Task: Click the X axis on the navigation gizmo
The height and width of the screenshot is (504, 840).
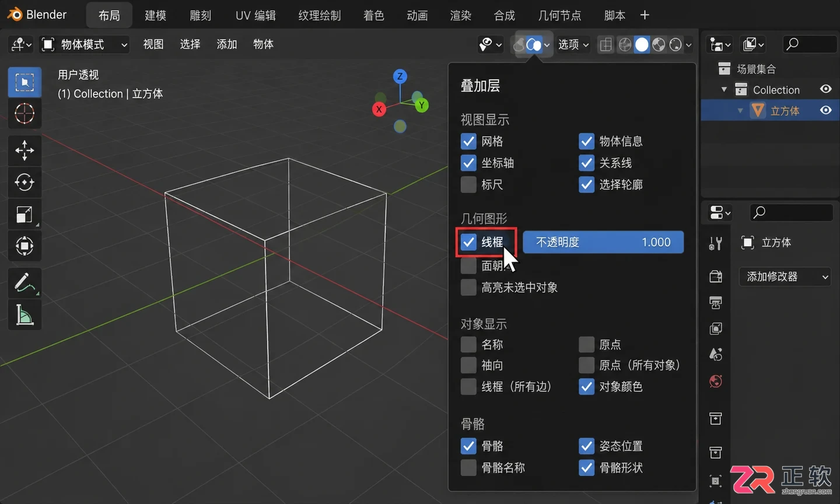Action: 379,109
